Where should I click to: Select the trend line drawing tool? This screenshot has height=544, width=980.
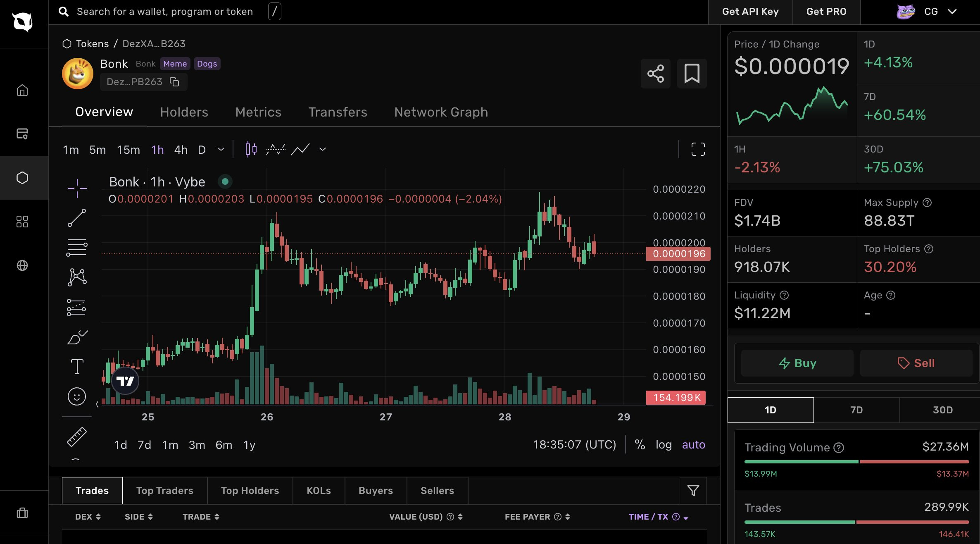(77, 218)
